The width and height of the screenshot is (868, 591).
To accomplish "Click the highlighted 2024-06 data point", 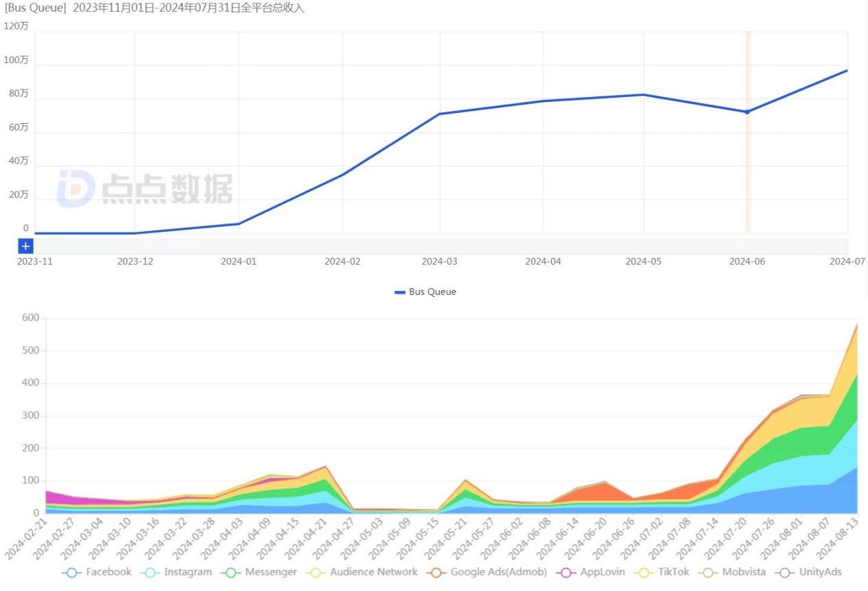I will (747, 112).
